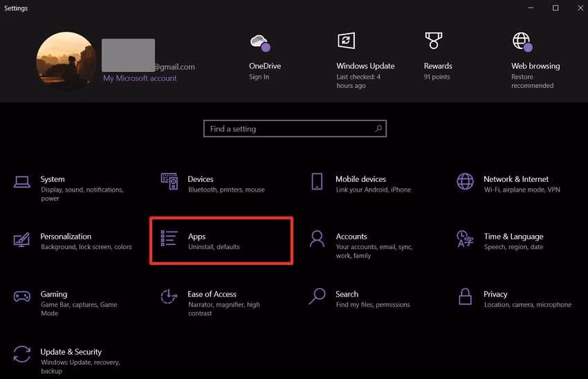Image resolution: width=588 pixels, height=379 pixels.
Task: Select the Accounts person icon
Action: coord(317,239)
